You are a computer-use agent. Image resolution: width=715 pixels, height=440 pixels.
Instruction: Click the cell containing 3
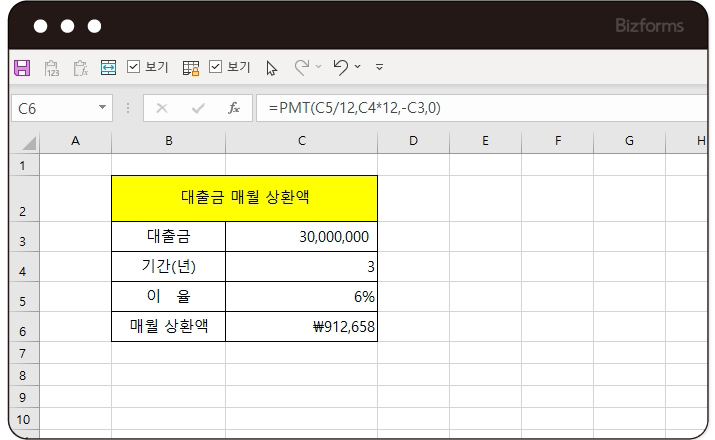click(x=301, y=267)
